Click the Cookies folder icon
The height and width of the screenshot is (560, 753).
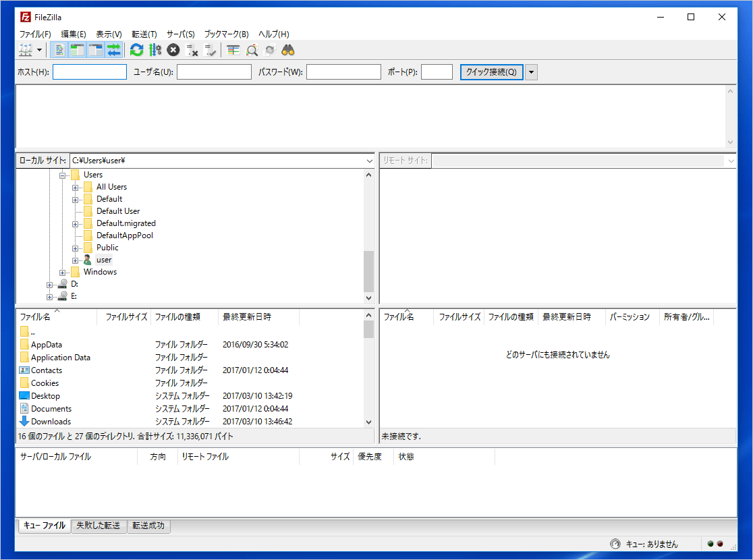tap(24, 383)
